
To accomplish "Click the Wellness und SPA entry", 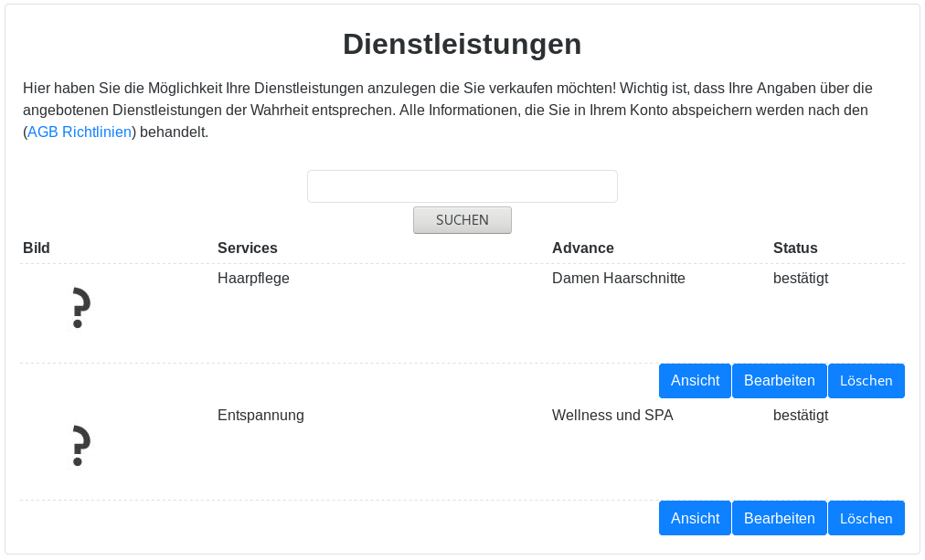I will pos(612,415).
